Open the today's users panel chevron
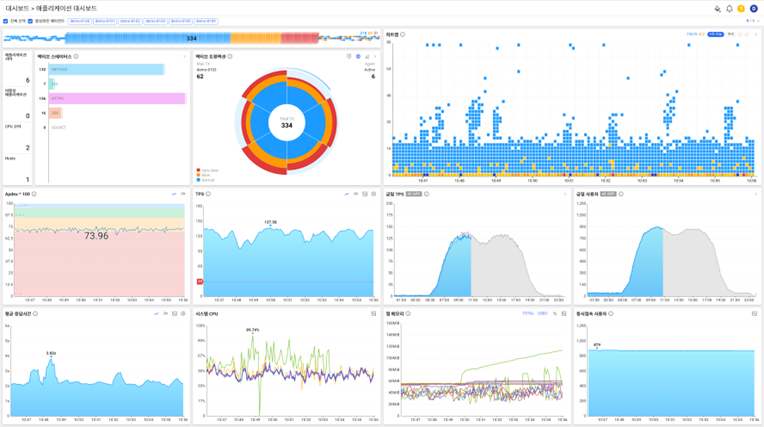 click(756, 194)
